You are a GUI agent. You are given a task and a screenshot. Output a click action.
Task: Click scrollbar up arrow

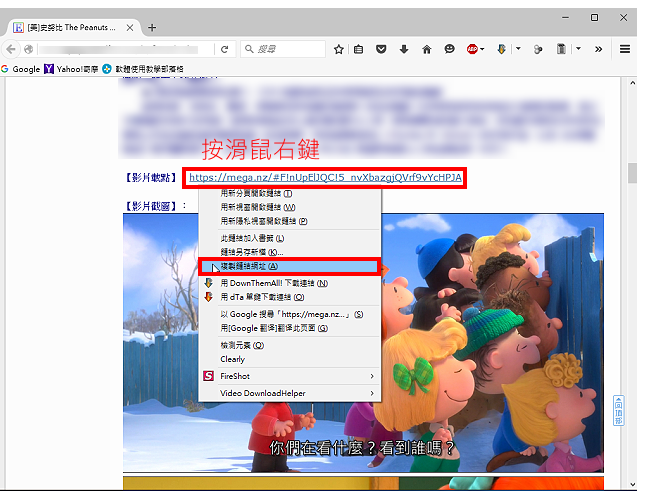click(x=632, y=83)
